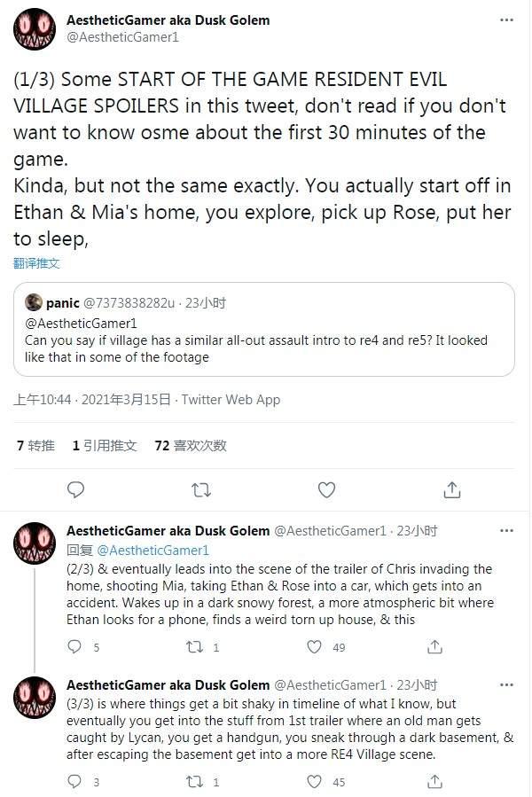Share the main (1/3) tweet

click(451, 489)
